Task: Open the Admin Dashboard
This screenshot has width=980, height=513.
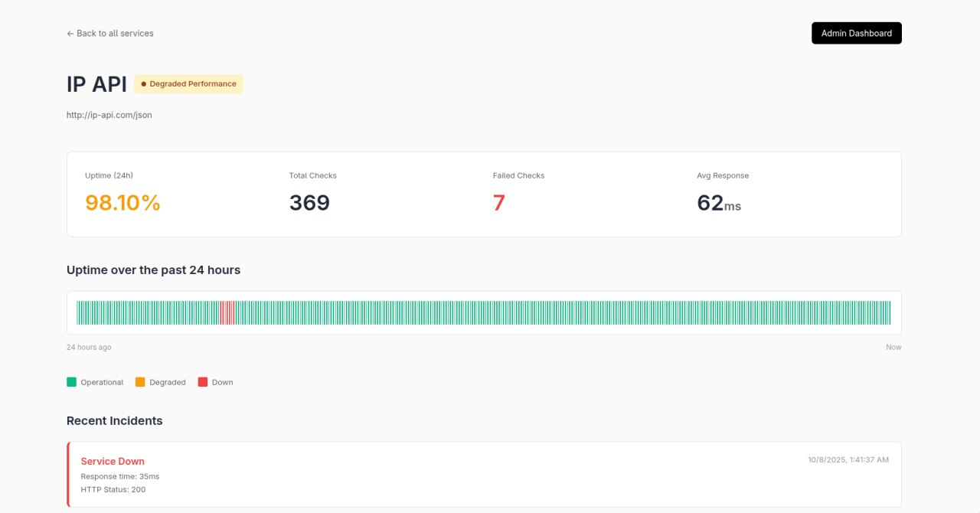Action: tap(856, 33)
